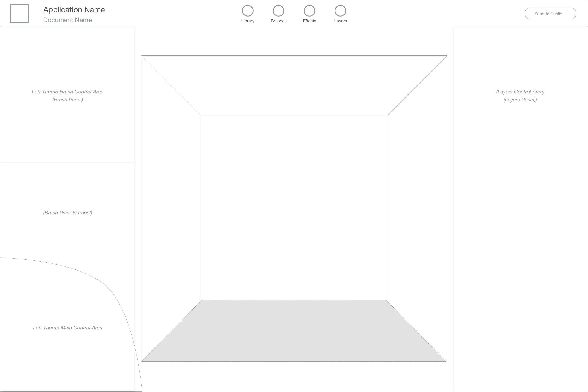Click the Layers icon at the top

pyautogui.click(x=340, y=11)
